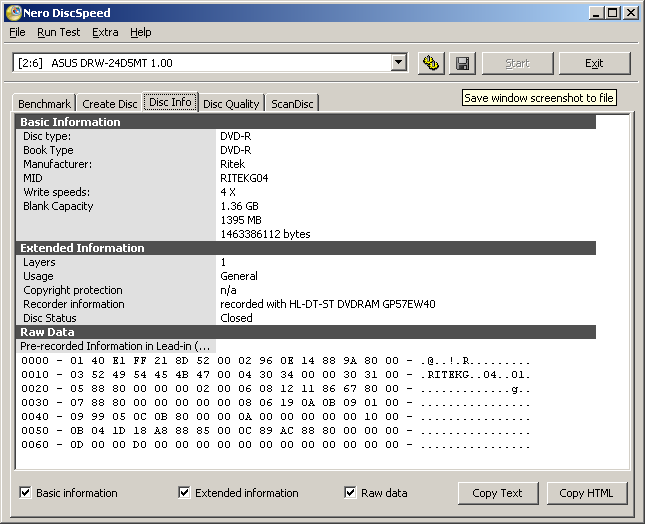
Task: Minimize the Nero DiscSpeed window
Action: pos(596,13)
